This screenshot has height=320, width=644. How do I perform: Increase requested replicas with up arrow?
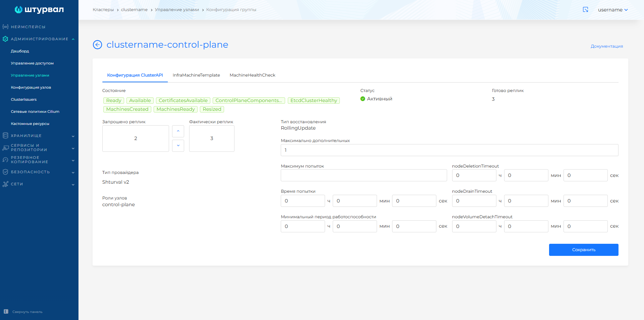pos(178,131)
